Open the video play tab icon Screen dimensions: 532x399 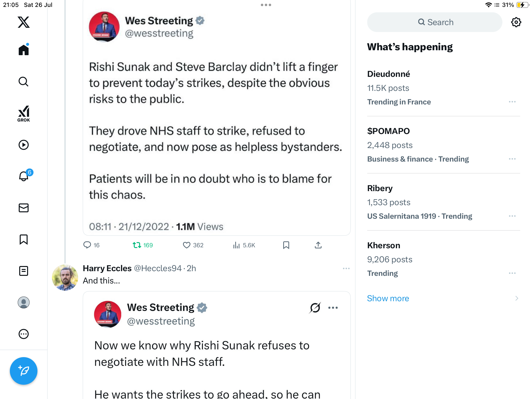pos(24,145)
